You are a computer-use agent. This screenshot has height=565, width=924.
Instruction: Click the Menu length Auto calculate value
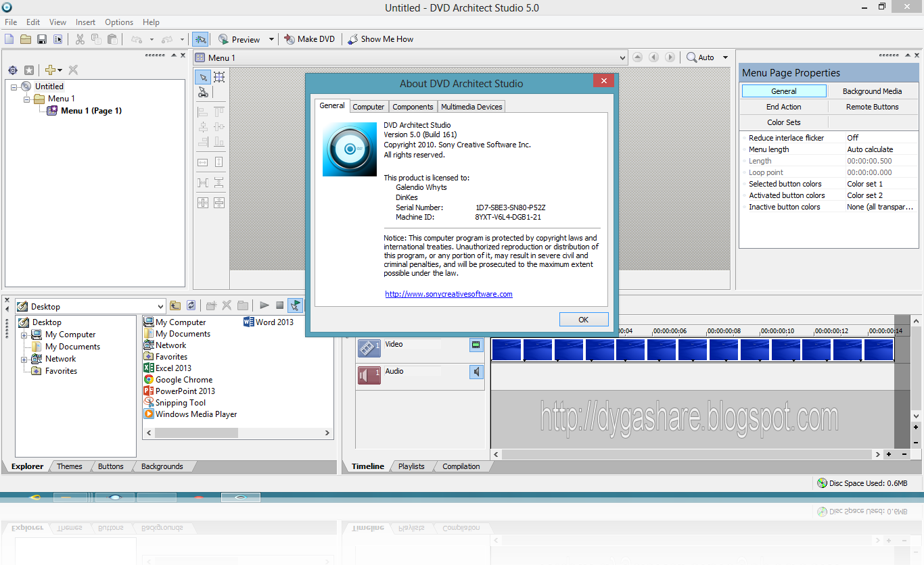(x=870, y=149)
